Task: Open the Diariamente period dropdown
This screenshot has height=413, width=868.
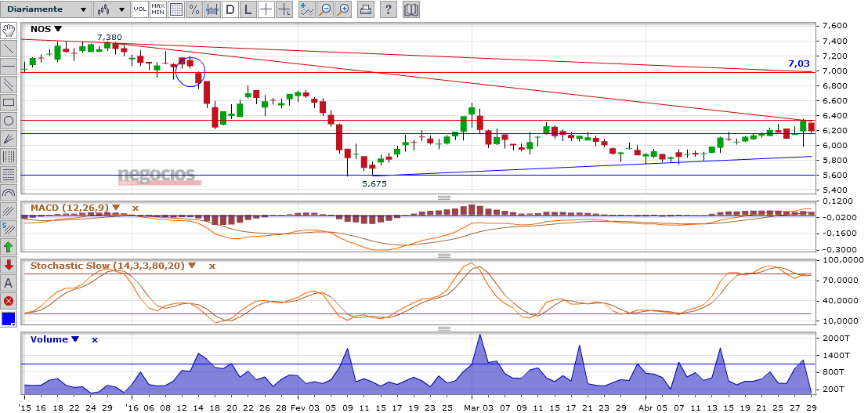Action: point(45,9)
